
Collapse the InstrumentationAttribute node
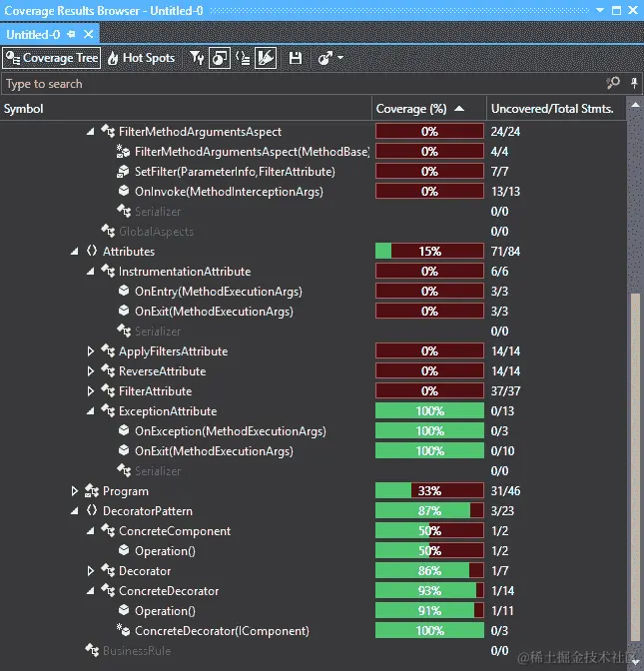tap(90, 272)
